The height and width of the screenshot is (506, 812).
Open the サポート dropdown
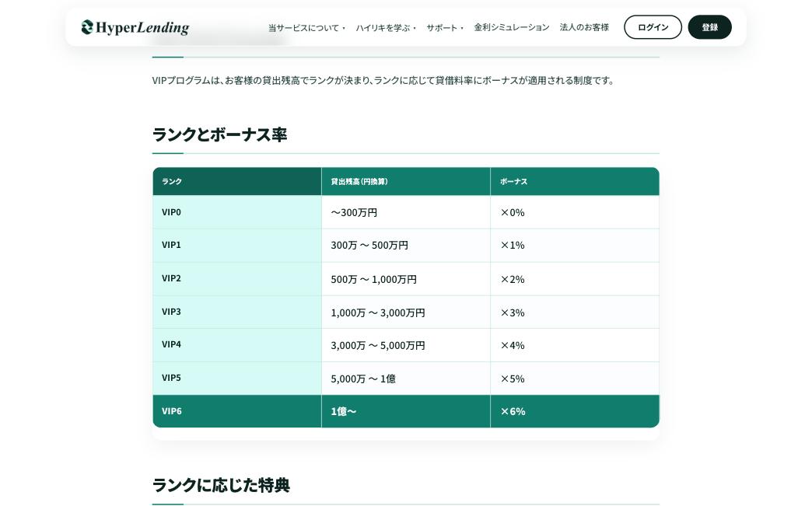(x=445, y=28)
